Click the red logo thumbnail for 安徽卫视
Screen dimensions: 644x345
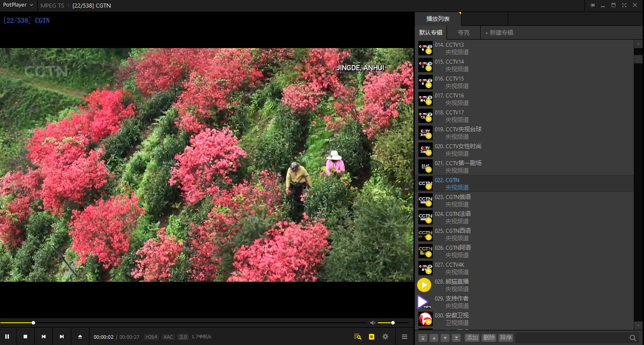point(425,319)
